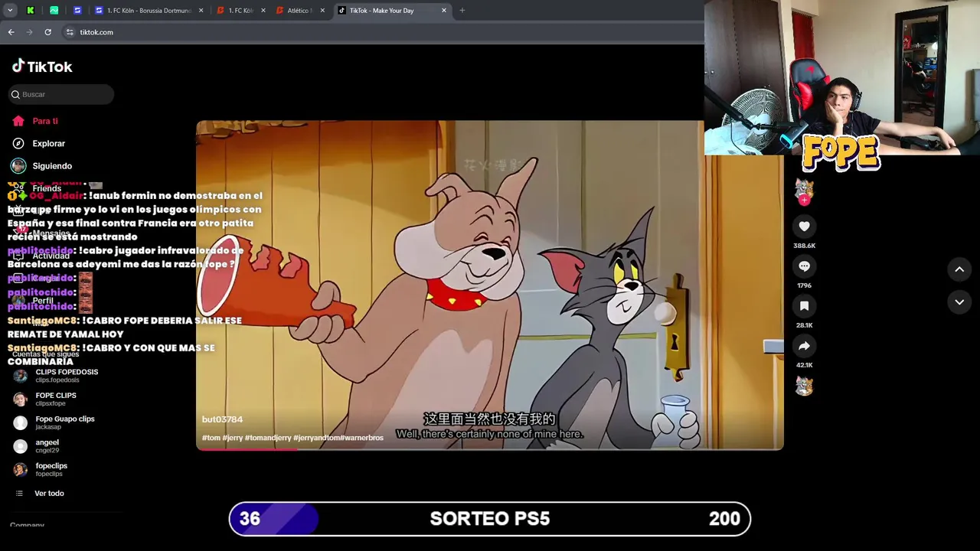The image size is (980, 551).
Task: Click the #tom hashtag
Action: pos(211,438)
